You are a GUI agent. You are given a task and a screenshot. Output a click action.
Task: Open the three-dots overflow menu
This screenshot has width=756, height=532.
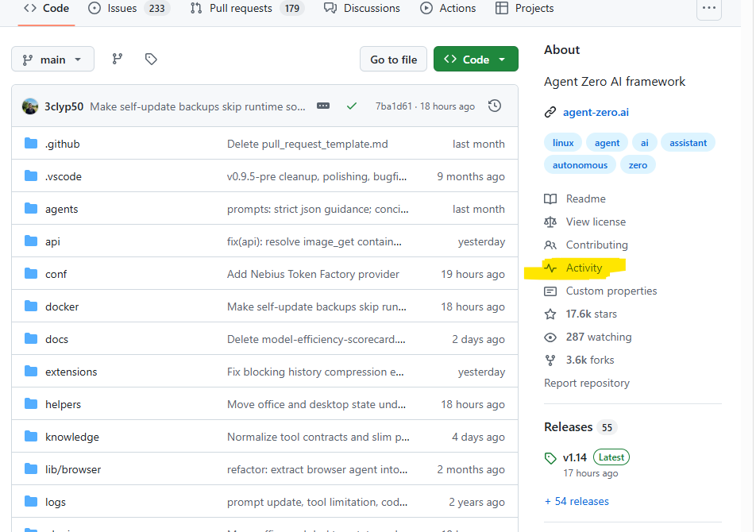click(x=708, y=8)
